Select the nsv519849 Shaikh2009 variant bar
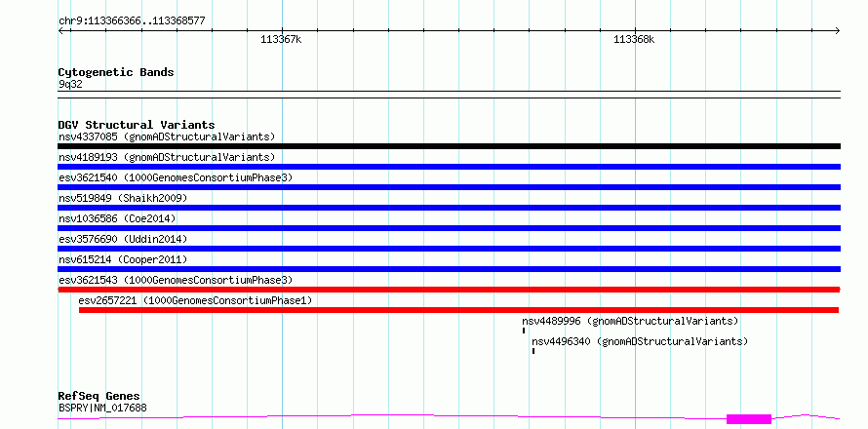The image size is (868, 429). click(x=449, y=208)
